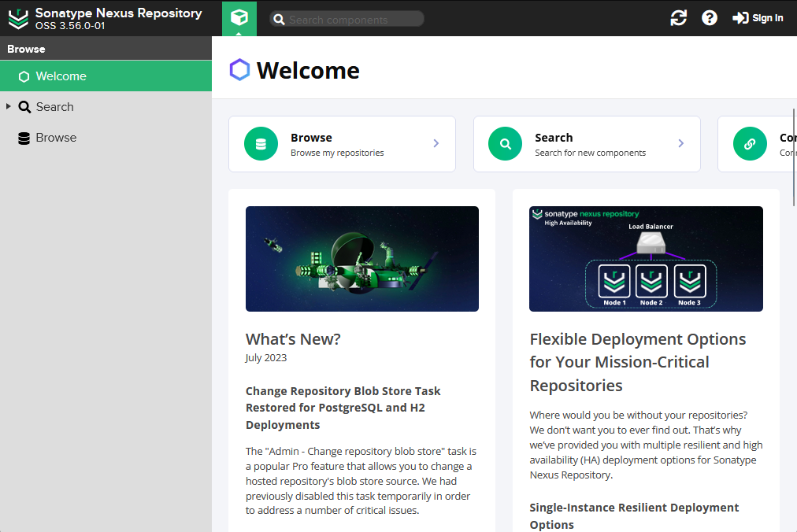
Task: Click the Welcome page title
Action: tap(308, 70)
